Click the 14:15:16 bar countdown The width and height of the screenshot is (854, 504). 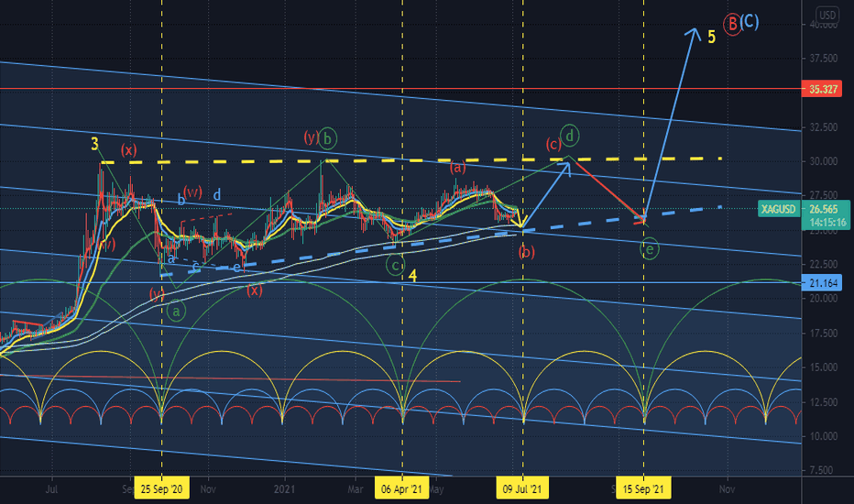click(x=827, y=223)
